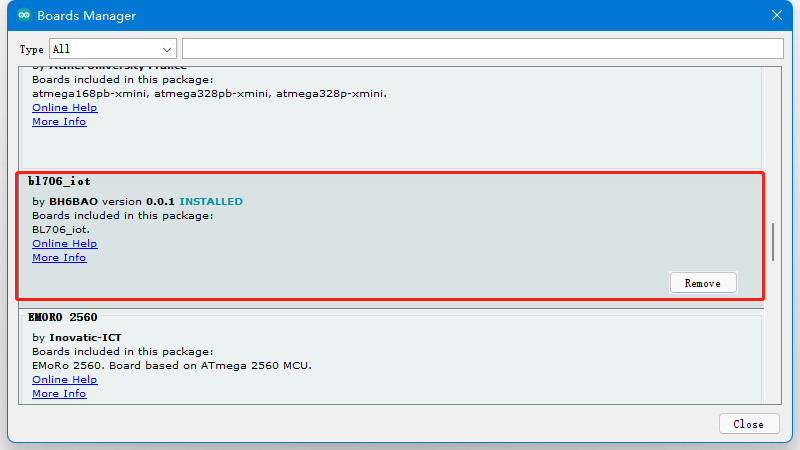The width and height of the screenshot is (800, 450).
Task: Click the board search input field
Action: (x=483, y=49)
